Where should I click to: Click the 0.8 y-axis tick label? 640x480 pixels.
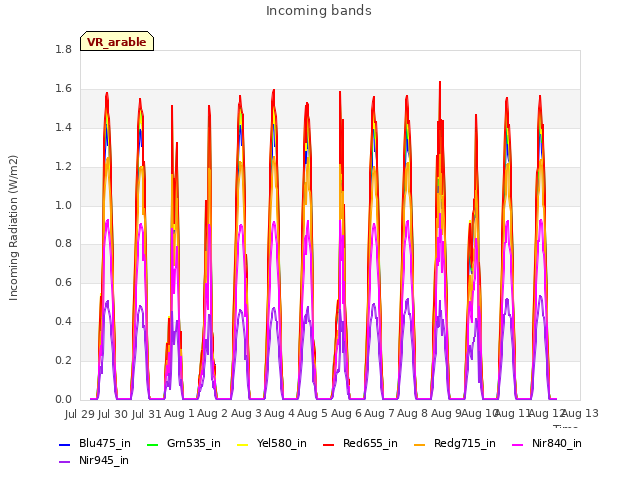tap(63, 244)
